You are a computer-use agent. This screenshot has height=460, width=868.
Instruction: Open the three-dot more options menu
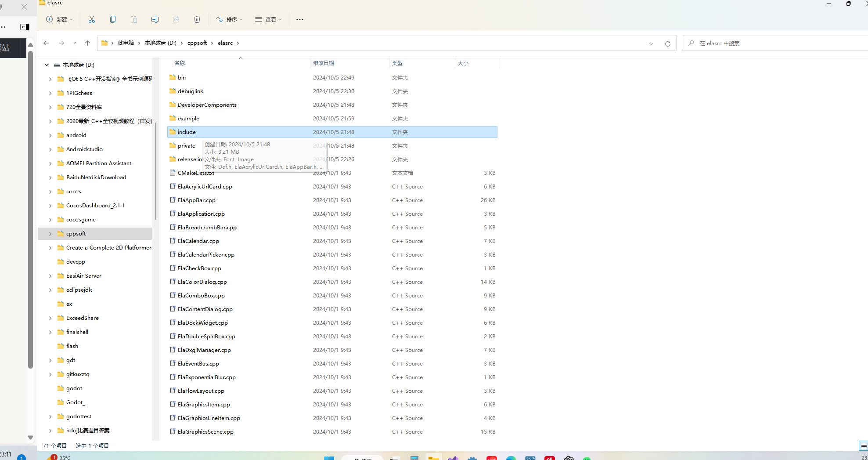point(300,19)
